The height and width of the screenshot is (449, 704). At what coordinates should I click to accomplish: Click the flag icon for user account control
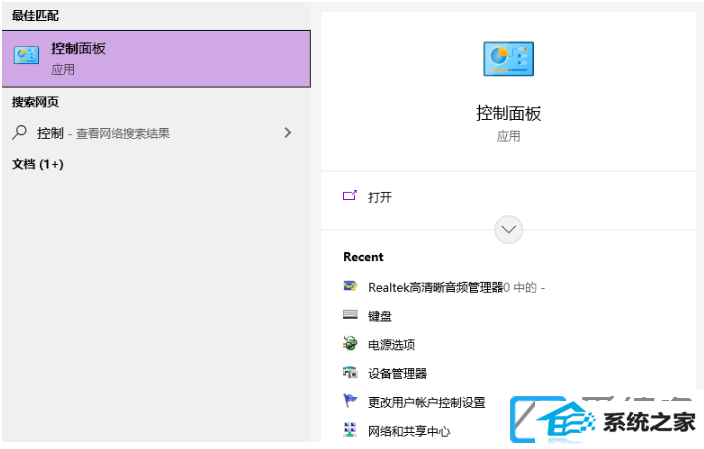click(x=350, y=400)
